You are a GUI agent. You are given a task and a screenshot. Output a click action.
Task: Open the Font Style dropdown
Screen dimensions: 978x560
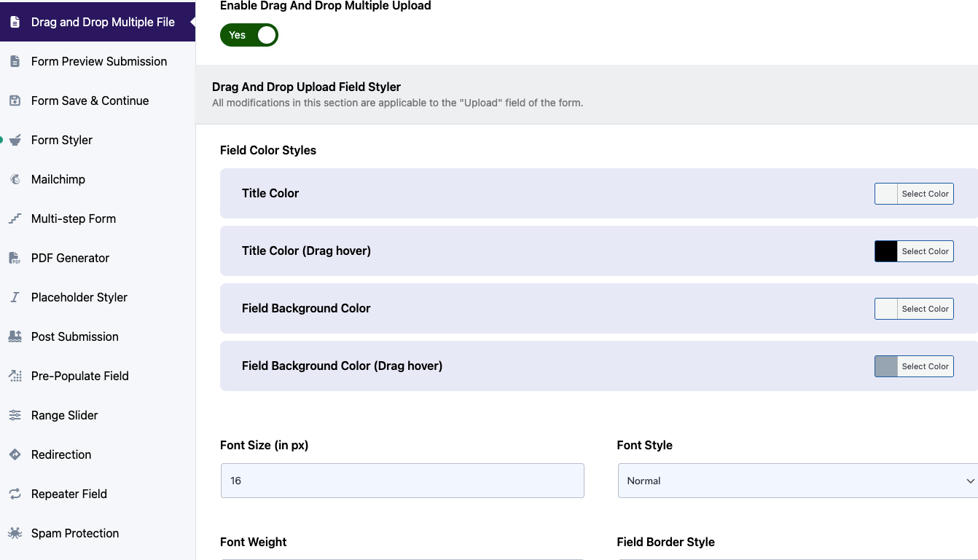(798, 481)
